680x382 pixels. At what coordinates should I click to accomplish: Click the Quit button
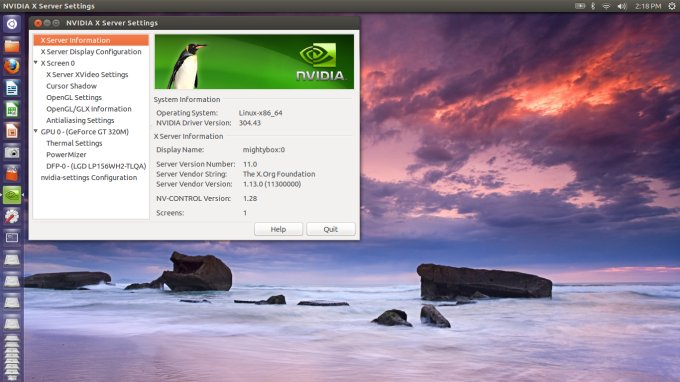coord(330,229)
